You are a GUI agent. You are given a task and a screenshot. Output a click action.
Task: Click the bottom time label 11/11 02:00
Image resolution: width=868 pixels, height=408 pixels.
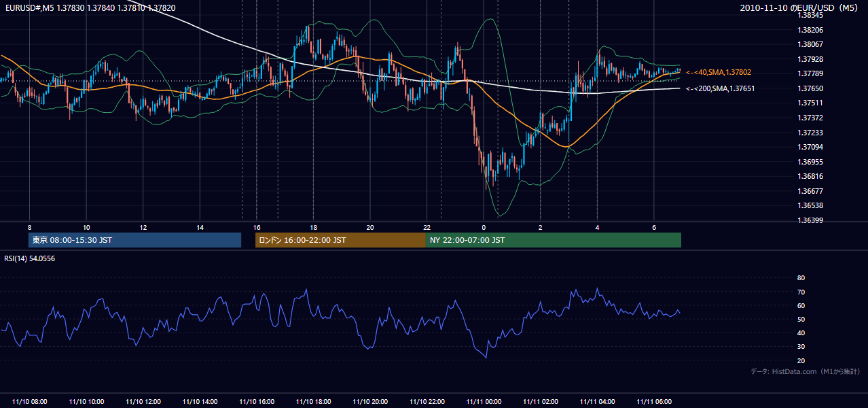541,402
